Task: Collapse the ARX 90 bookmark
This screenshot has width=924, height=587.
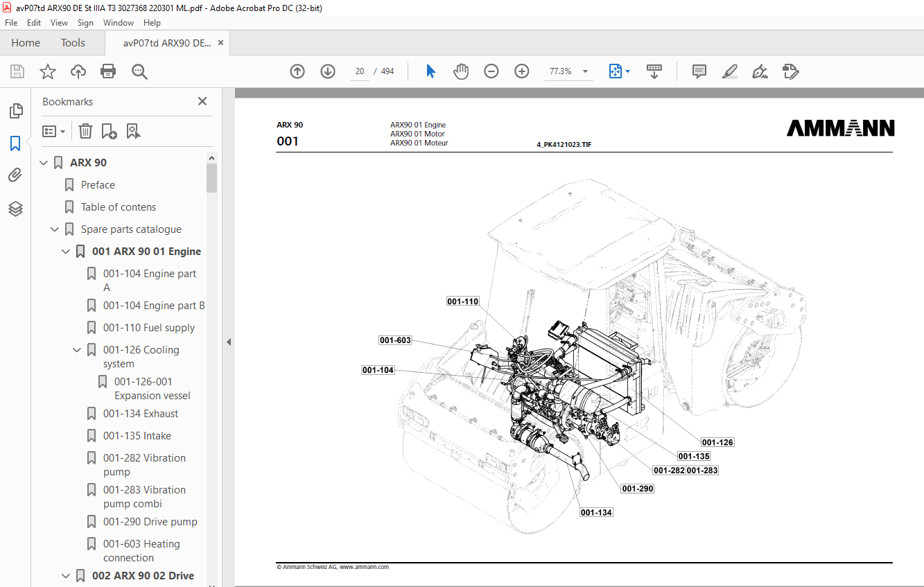Action: tap(44, 163)
